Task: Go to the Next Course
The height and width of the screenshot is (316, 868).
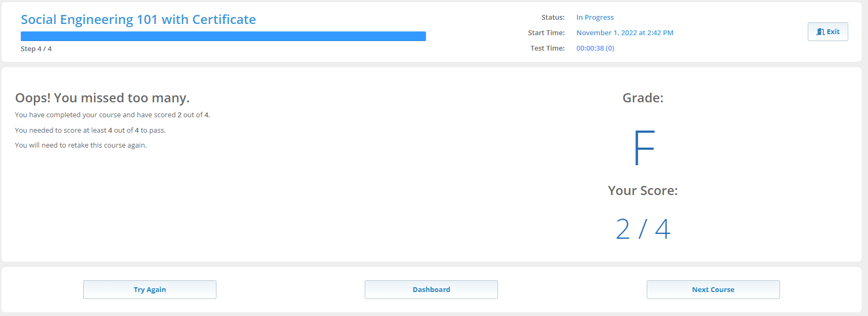Action: click(x=713, y=289)
